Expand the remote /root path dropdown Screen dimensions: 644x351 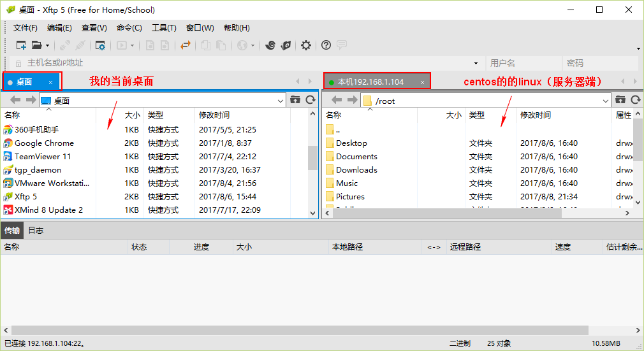606,101
